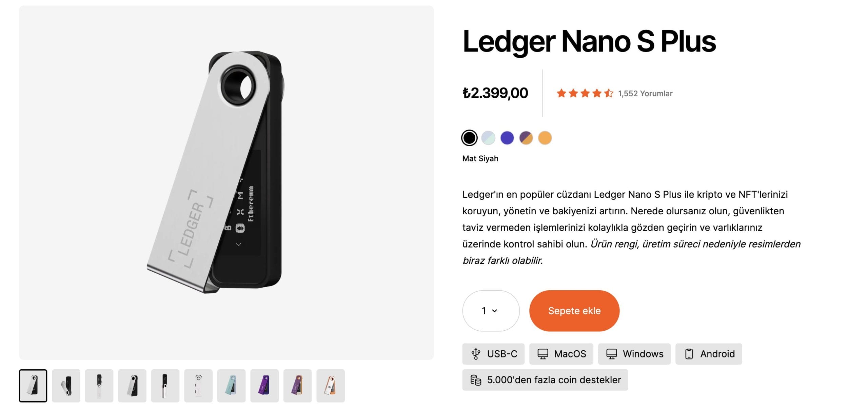Click the monitor icon next to Windows

[612, 354]
